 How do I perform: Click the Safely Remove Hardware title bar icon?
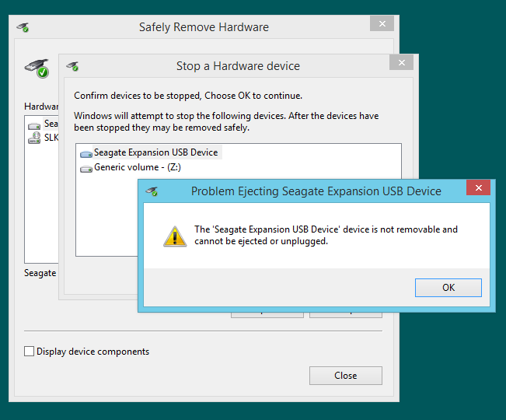click(23, 27)
